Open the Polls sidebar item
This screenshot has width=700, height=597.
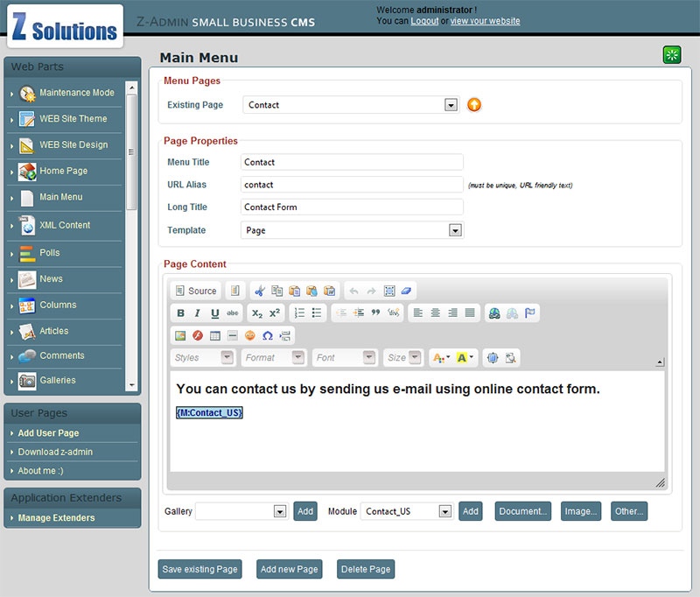(50, 253)
